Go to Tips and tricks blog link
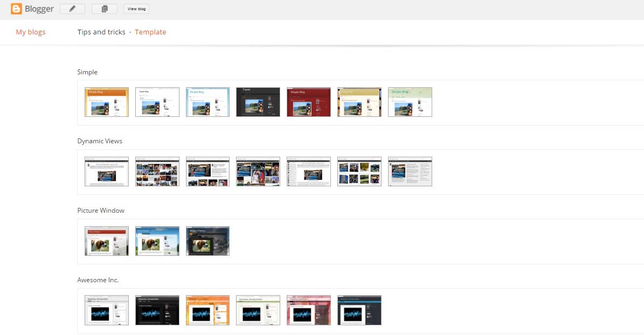Screen dimensions: 644x335 coord(101,32)
